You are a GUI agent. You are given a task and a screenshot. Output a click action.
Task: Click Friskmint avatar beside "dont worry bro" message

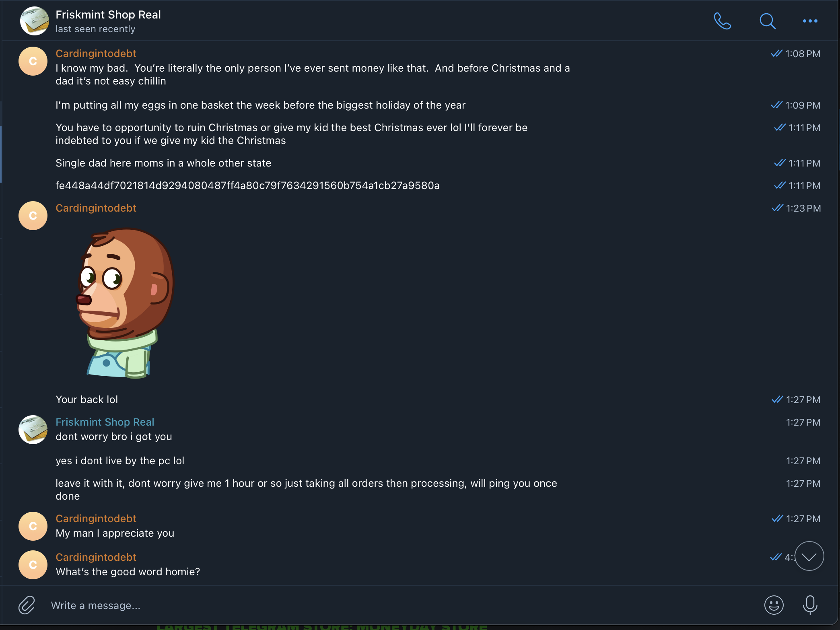tap(33, 430)
